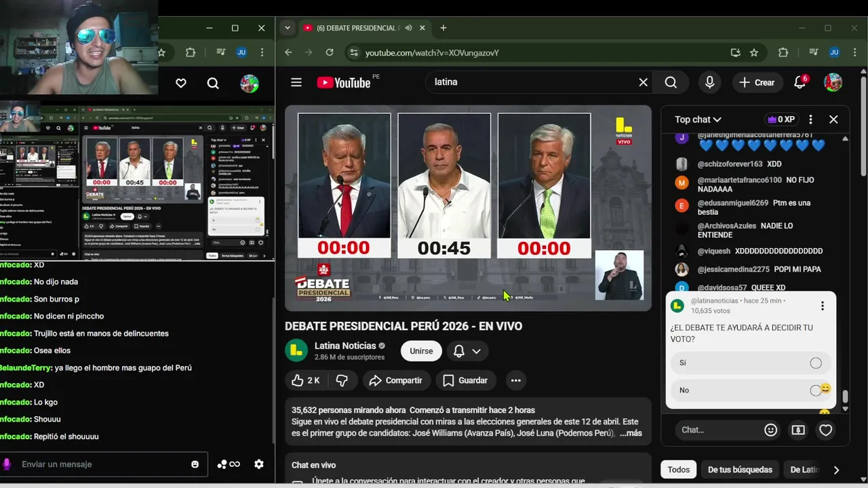Open the chat emoji picker
This screenshot has width=868, height=488.
770,430
